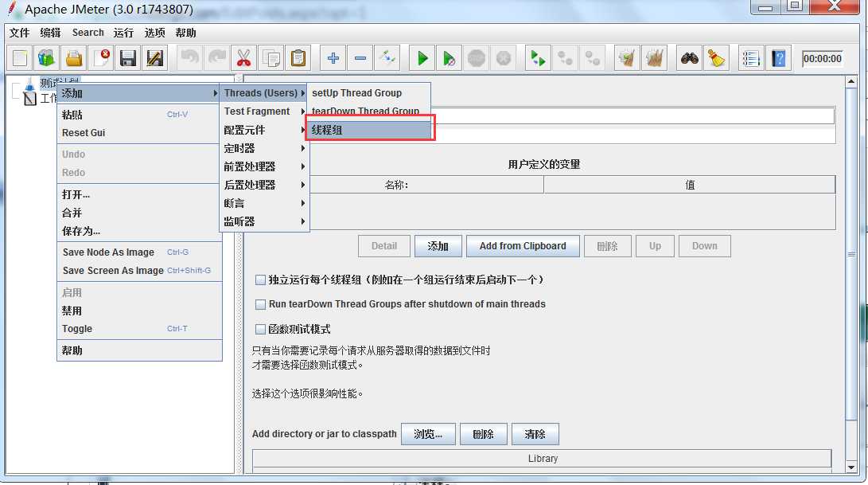Click the Save As toolbar icon
This screenshot has width=868, height=485.
pos(154,58)
